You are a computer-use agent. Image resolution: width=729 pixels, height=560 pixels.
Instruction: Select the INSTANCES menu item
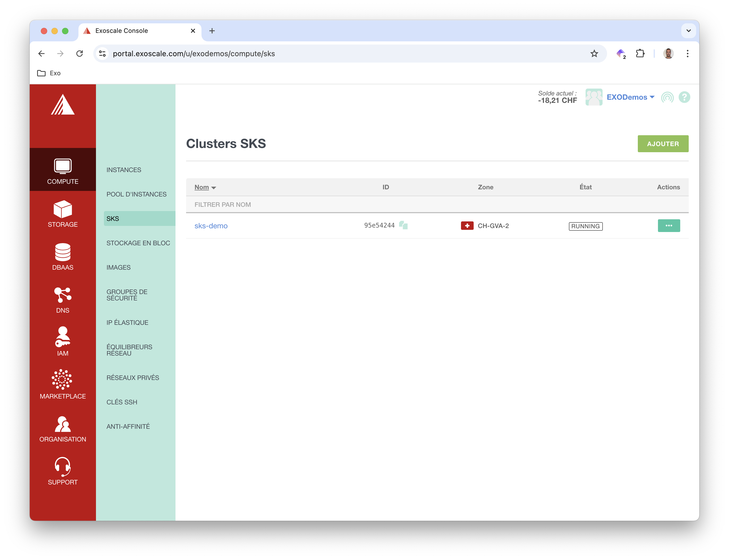pos(124,169)
